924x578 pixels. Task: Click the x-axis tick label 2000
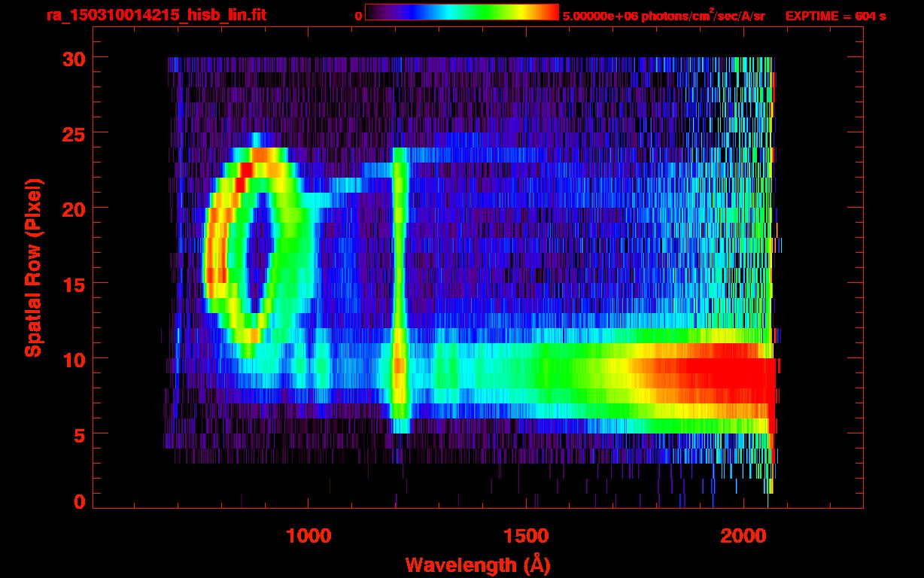pos(742,536)
